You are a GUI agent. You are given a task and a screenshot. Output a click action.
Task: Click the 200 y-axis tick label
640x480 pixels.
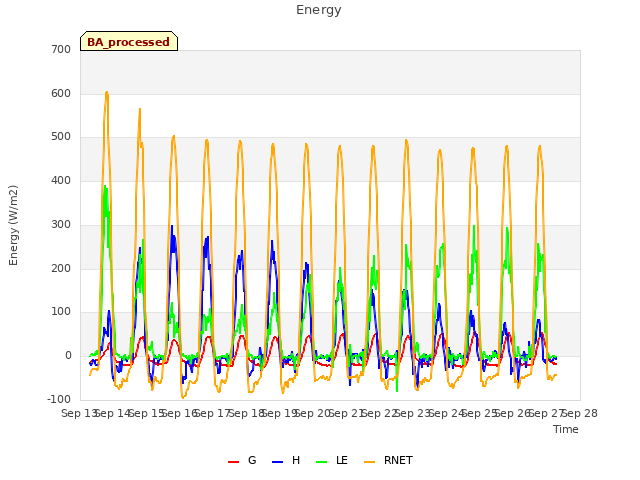61,269
